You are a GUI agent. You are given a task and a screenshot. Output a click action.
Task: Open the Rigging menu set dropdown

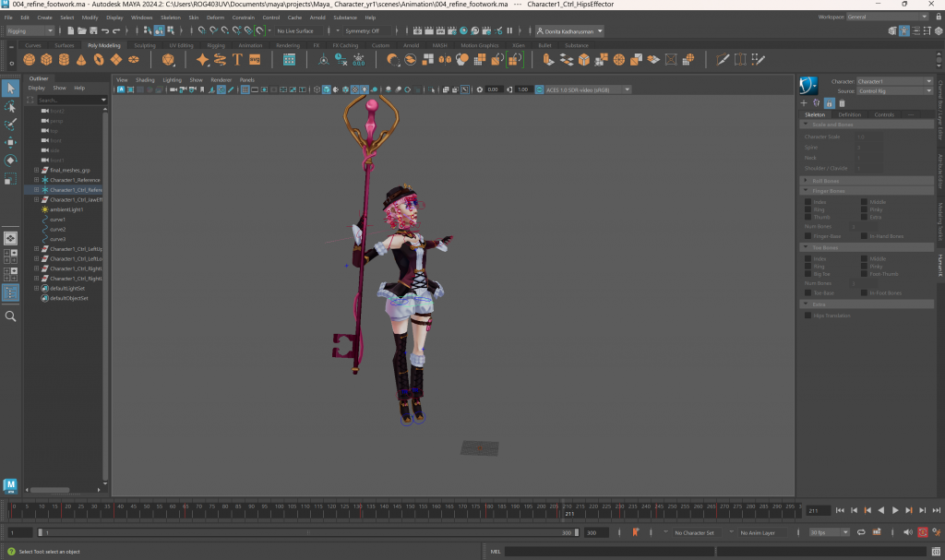pos(30,30)
